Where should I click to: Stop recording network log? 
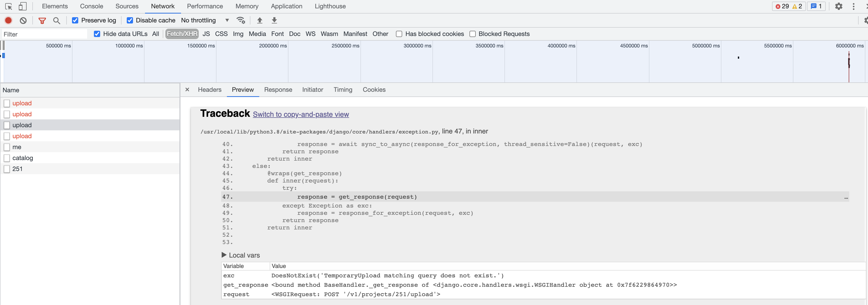(8, 20)
